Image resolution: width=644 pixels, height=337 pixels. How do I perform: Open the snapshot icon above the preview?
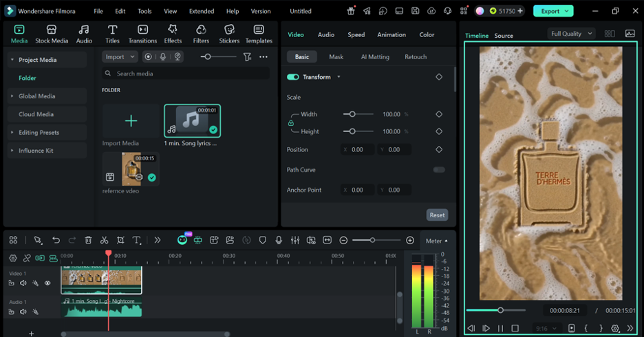coord(630,34)
